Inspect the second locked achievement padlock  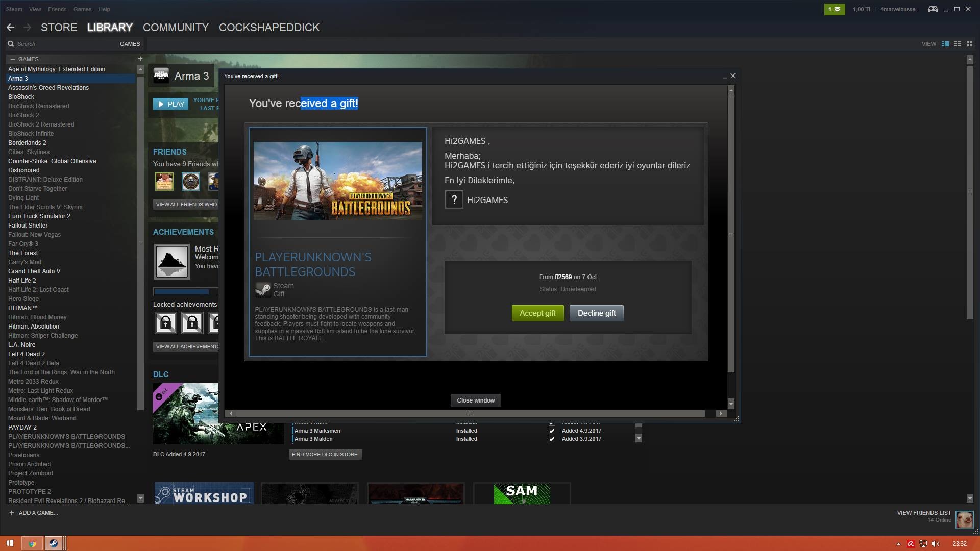[192, 323]
